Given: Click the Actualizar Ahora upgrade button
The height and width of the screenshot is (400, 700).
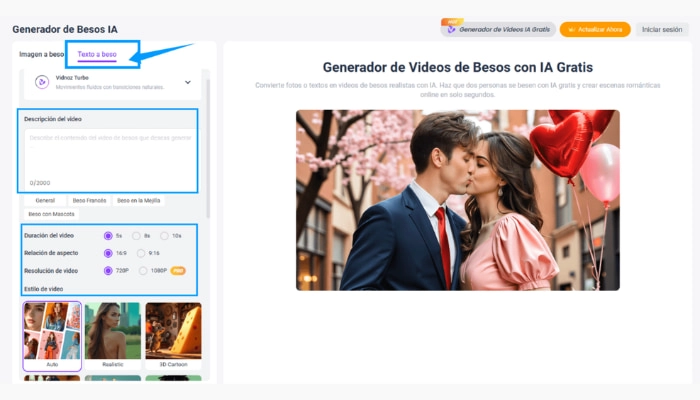Looking at the screenshot, I should pyautogui.click(x=595, y=29).
